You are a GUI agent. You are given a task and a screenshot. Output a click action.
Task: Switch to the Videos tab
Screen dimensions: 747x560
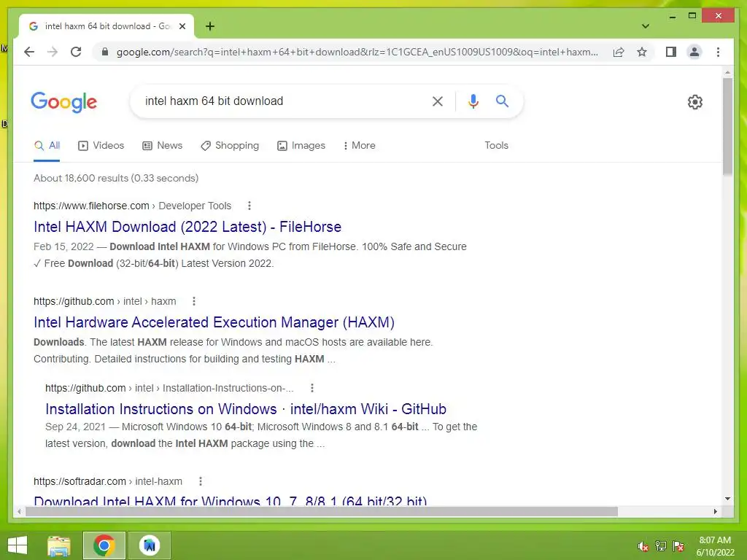101,146
